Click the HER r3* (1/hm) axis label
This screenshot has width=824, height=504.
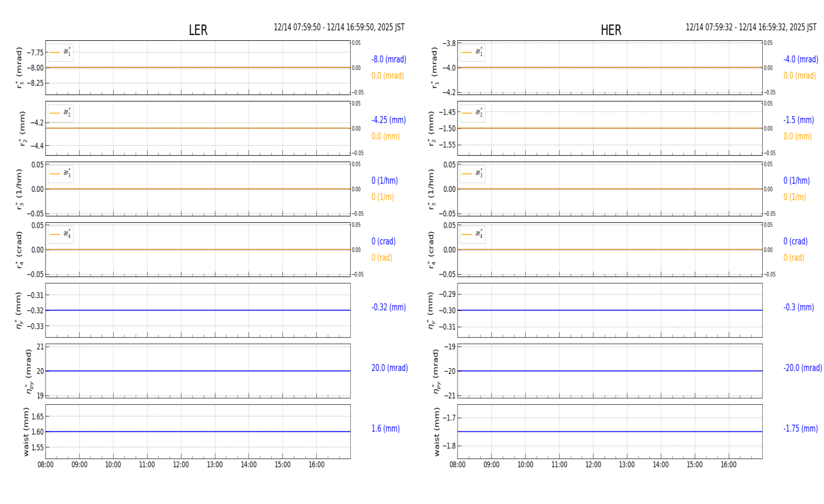pos(432,189)
